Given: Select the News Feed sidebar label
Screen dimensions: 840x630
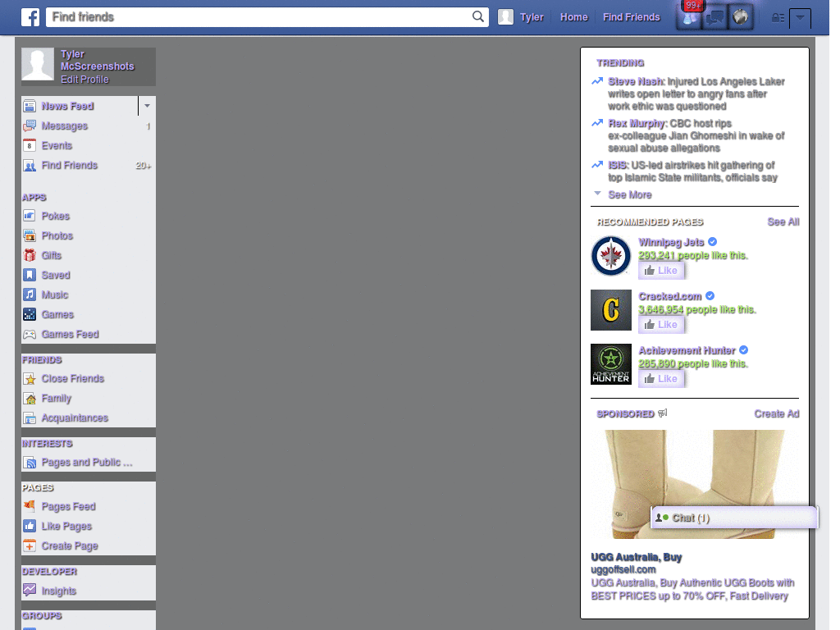Looking at the screenshot, I should pos(67,106).
